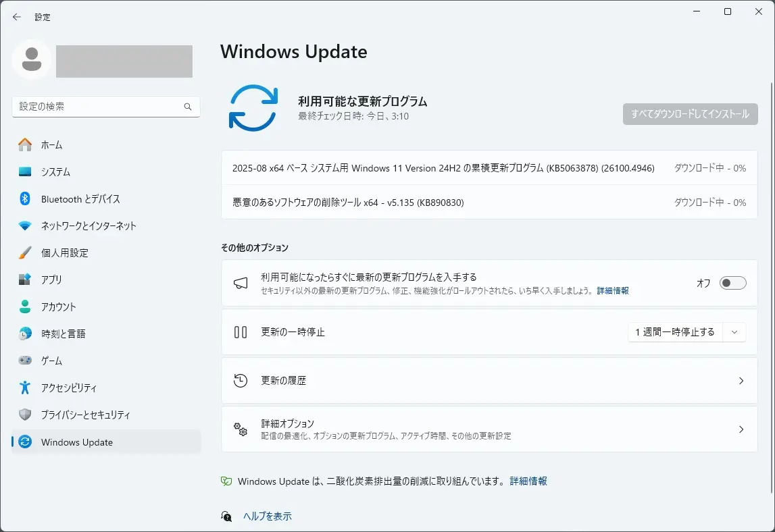This screenshot has height=532, width=775.
Task: Click the 利用可能な更新プログラム heading
Action: [363, 101]
